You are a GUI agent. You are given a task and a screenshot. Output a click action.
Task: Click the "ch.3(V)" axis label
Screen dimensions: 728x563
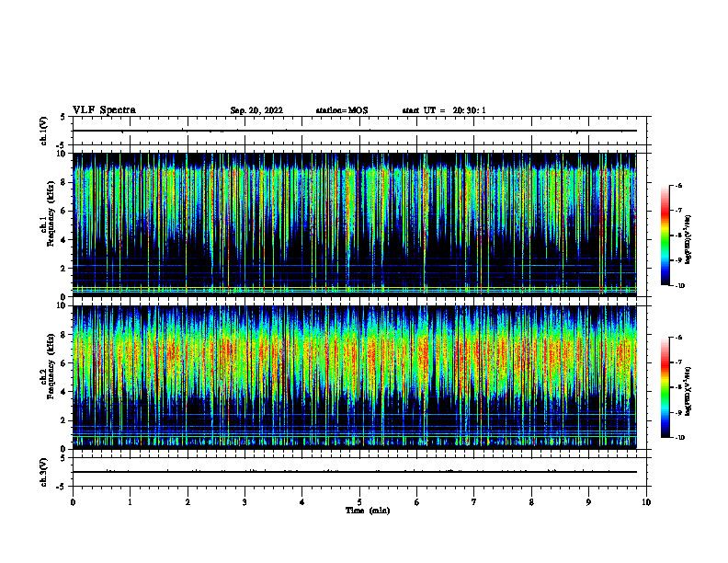[x=44, y=472]
